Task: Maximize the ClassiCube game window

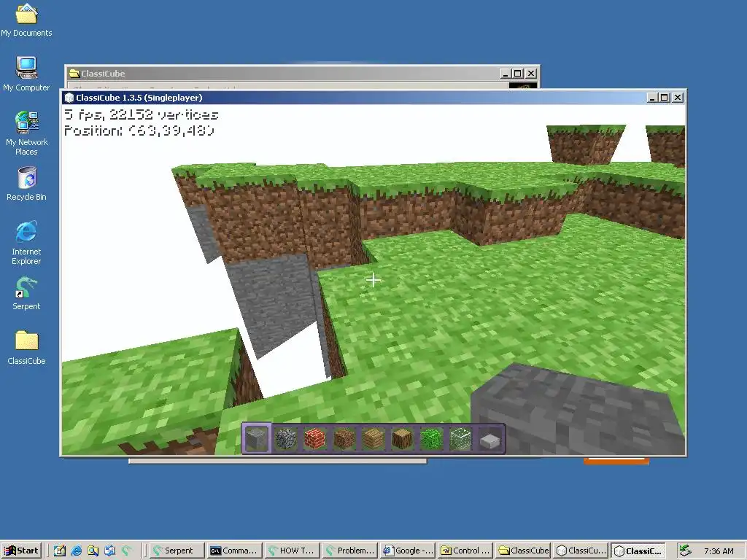Action: pos(664,98)
